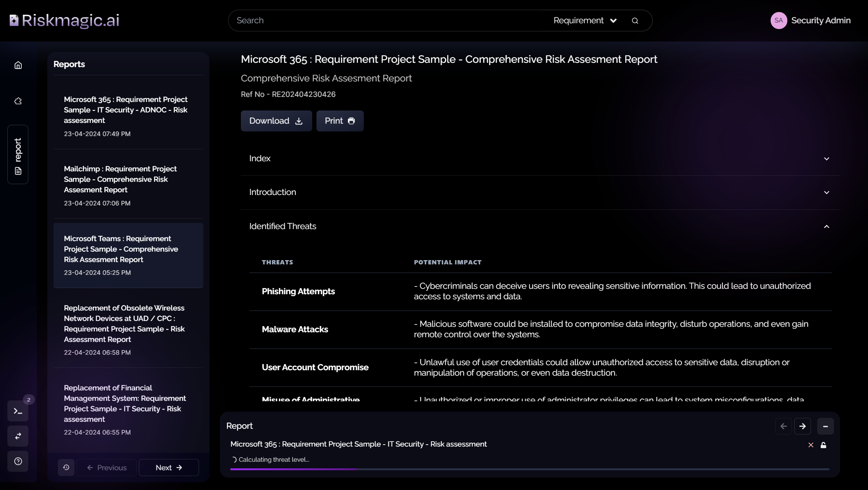Click the POTENTIAL IMPACT column header
The width and height of the screenshot is (868, 490).
click(448, 262)
